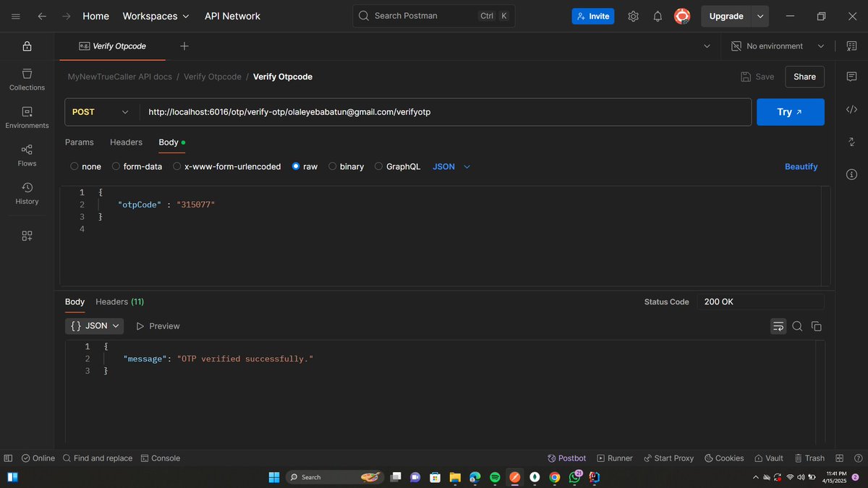Click the Beautify link
Viewport: 868px width, 488px height.
(x=801, y=166)
